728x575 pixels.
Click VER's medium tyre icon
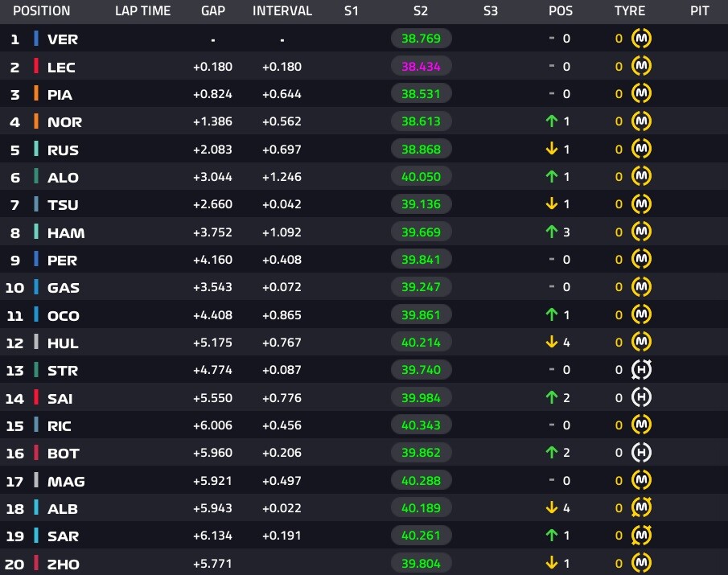(641, 39)
